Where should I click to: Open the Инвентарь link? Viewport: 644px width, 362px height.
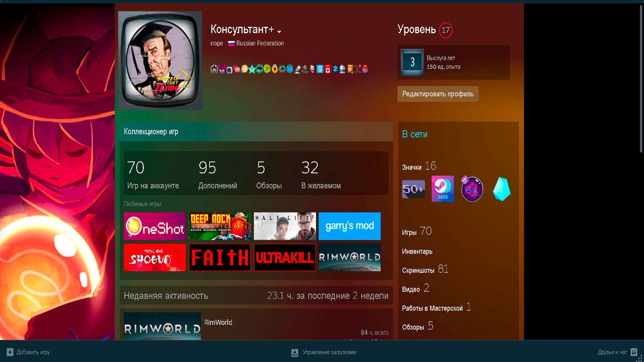tap(417, 251)
